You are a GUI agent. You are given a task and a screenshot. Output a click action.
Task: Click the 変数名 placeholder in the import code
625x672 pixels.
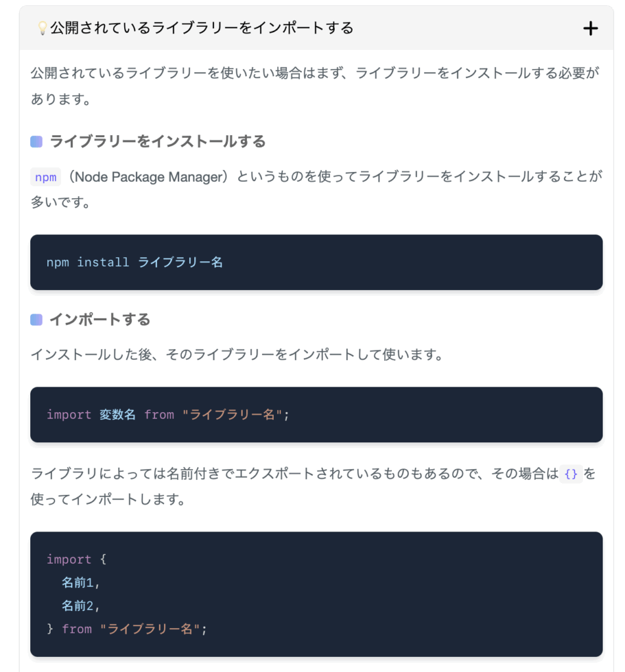click(118, 415)
